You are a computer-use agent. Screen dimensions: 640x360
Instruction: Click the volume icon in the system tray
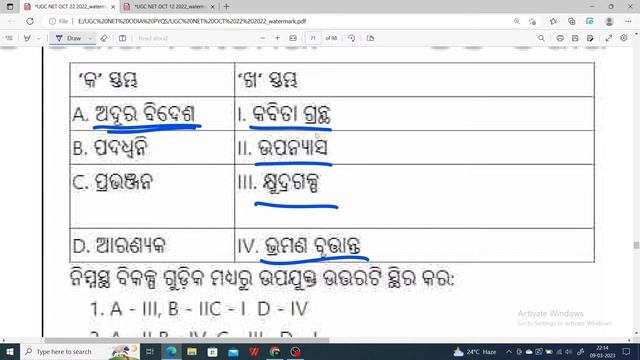[x=569, y=351]
